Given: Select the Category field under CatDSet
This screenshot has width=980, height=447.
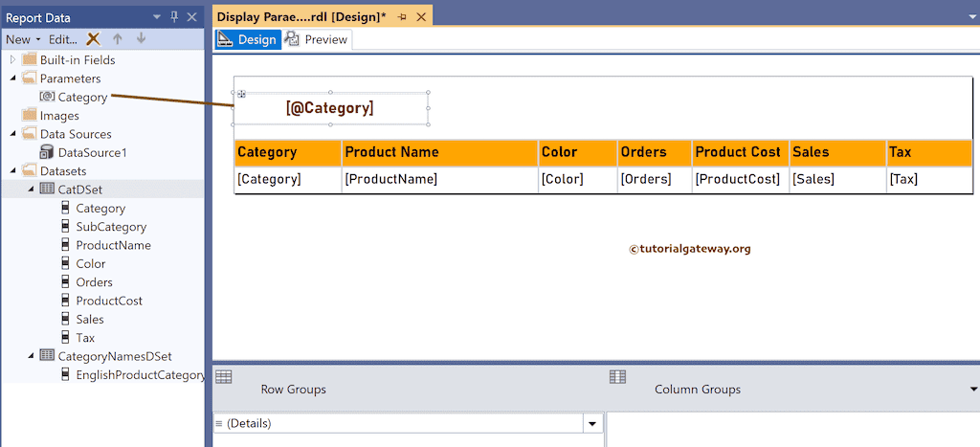Looking at the screenshot, I should point(100,208).
